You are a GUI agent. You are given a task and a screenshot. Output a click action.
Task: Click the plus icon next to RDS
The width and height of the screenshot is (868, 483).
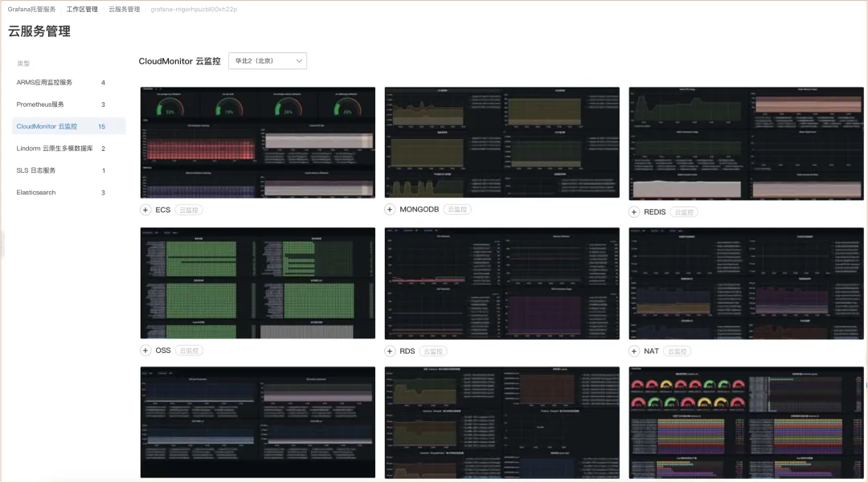(x=390, y=351)
